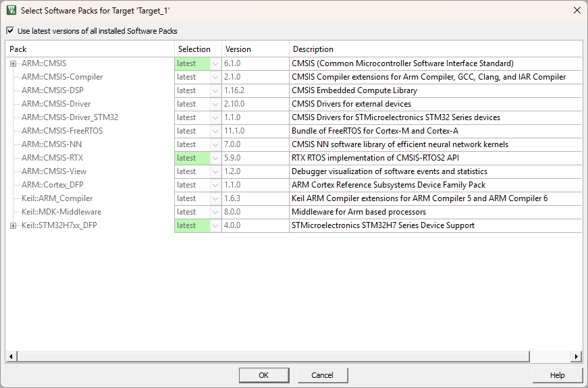Open Selection dropdown for ARM::CMSIS-RTX

click(x=215, y=158)
